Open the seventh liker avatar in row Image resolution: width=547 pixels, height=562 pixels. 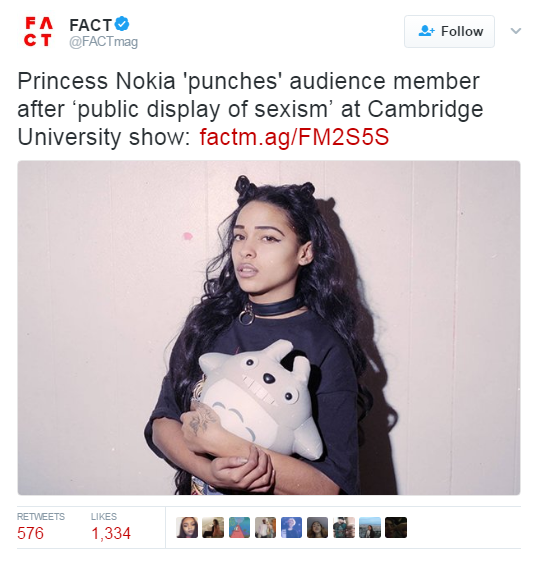click(x=344, y=527)
